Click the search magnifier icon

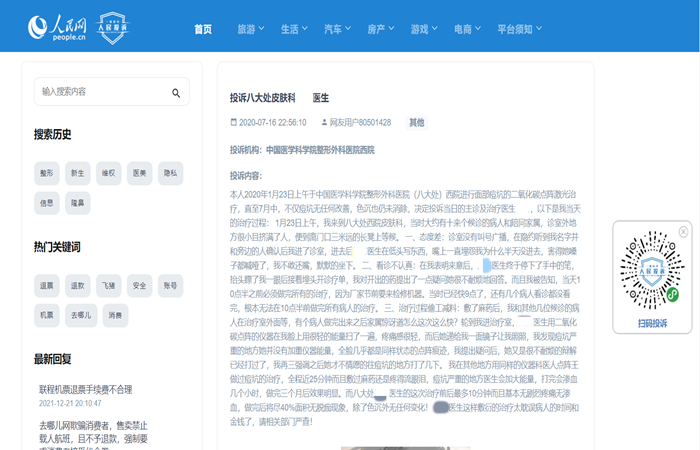coord(176,92)
